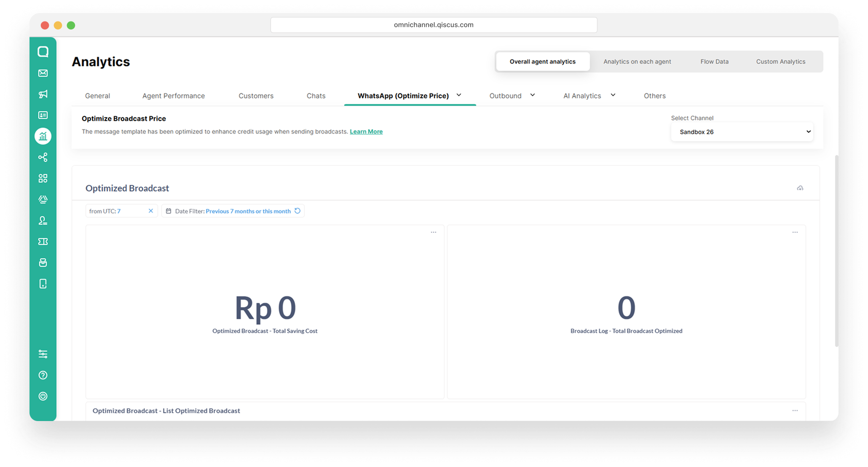Open the settings sliders icon in sidebar
Image resolution: width=868 pixels, height=467 pixels.
43,354
